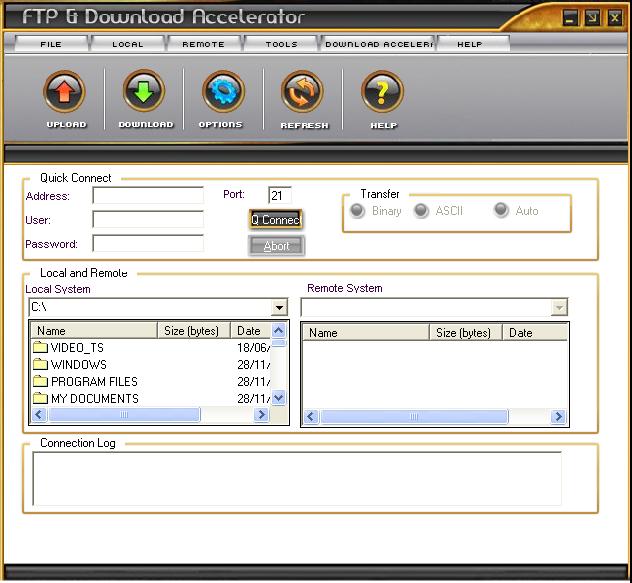This screenshot has height=583, width=632.
Task: Open the File menu
Action: [51, 44]
